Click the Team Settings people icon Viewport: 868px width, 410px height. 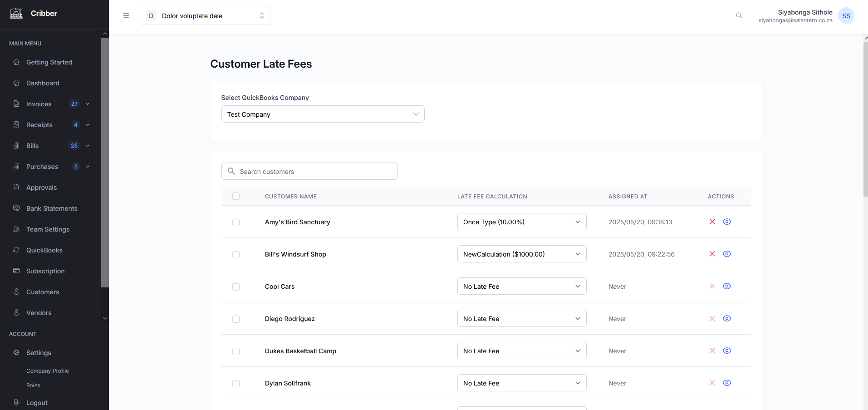click(x=16, y=229)
